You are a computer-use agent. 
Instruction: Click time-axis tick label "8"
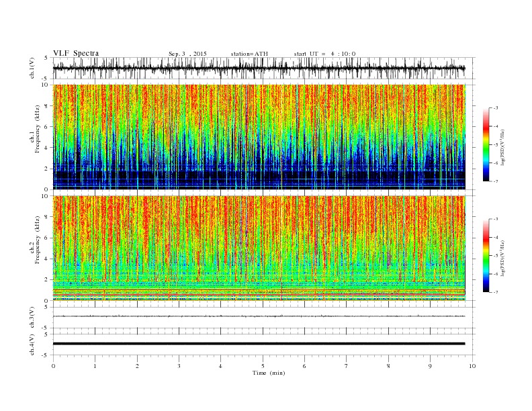(x=388, y=366)
